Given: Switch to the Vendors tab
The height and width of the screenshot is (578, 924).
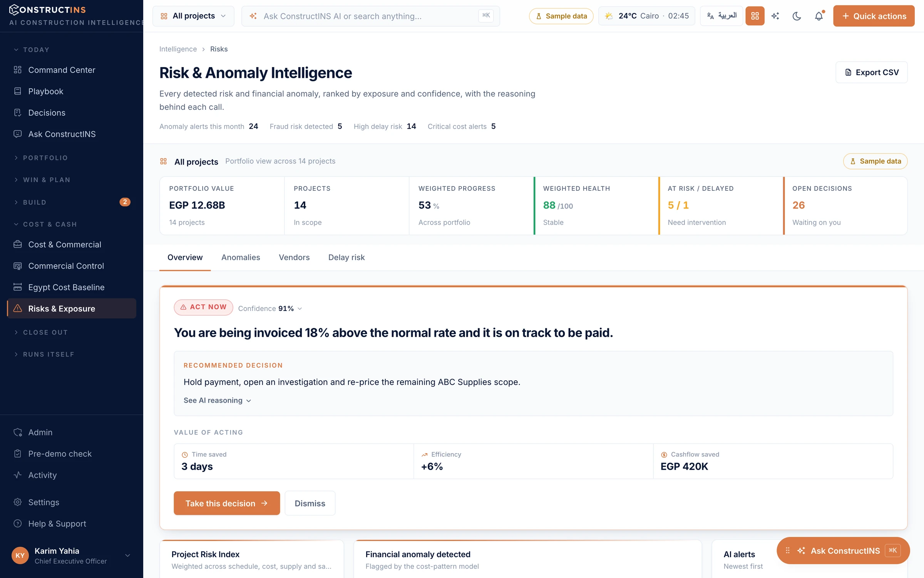Looking at the screenshot, I should pos(294,257).
